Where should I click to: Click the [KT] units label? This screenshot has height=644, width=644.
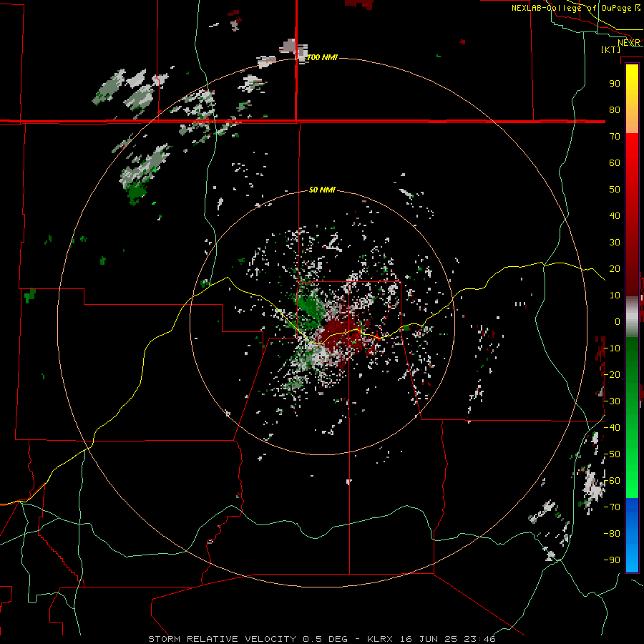[x=611, y=49]
